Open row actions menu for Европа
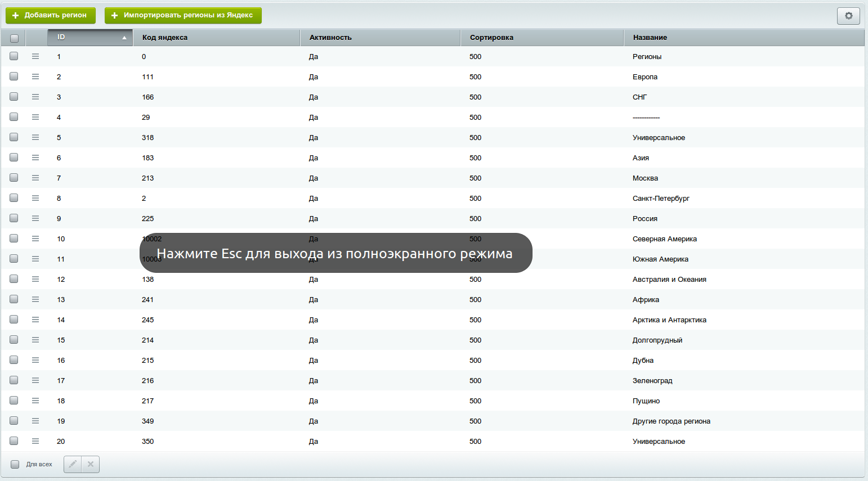 click(35, 77)
